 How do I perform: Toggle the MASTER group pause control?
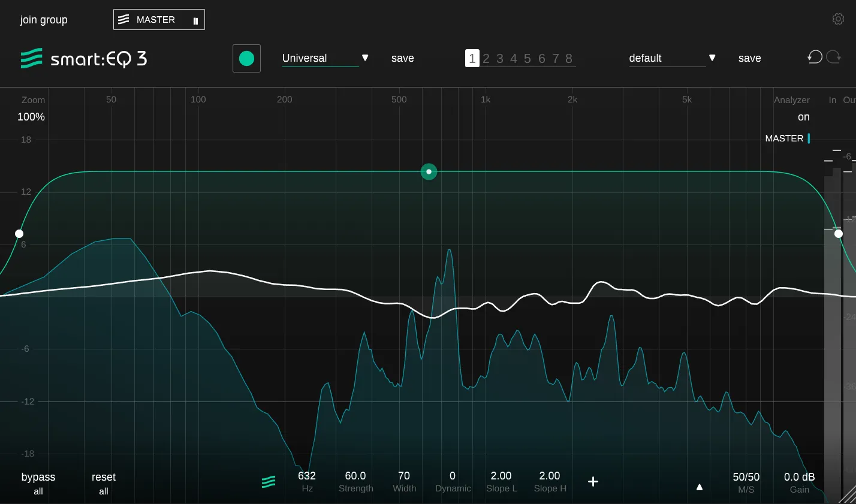click(x=195, y=20)
